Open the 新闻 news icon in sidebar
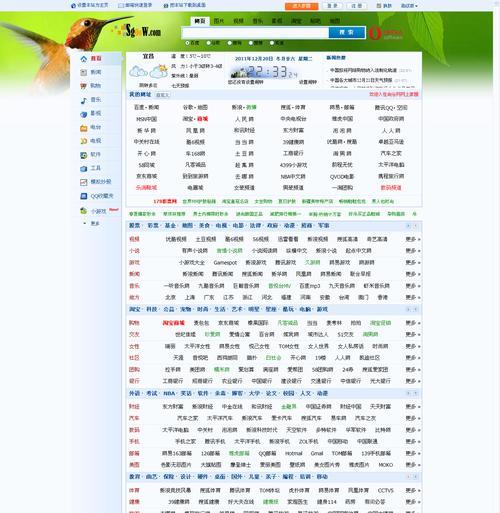 (84, 72)
